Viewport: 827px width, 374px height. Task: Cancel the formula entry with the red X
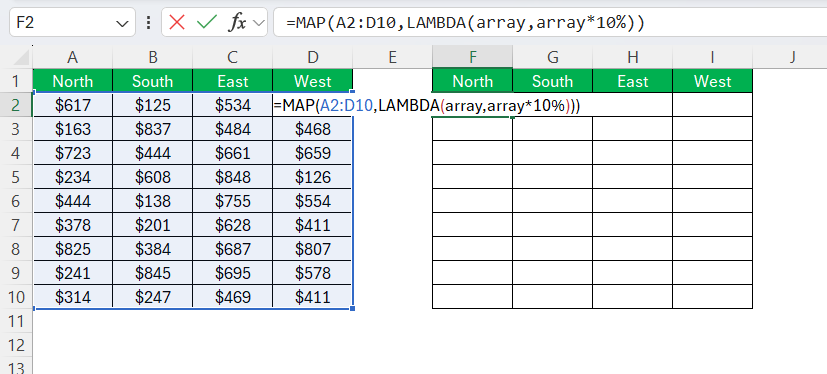point(177,23)
